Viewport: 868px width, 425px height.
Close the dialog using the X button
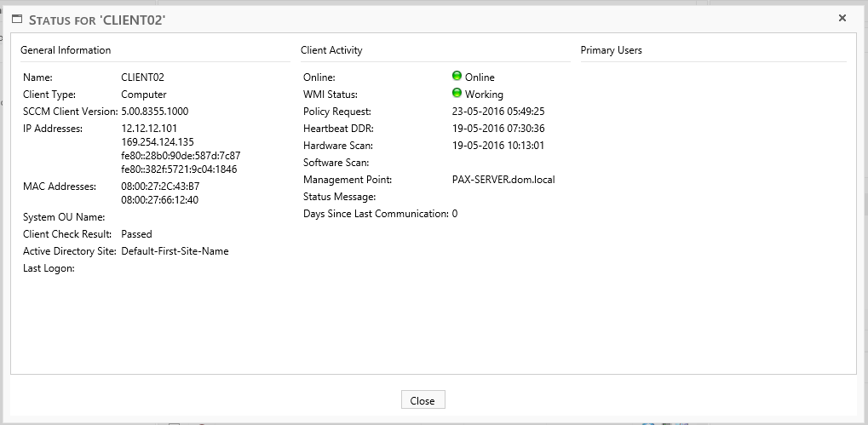coord(842,18)
